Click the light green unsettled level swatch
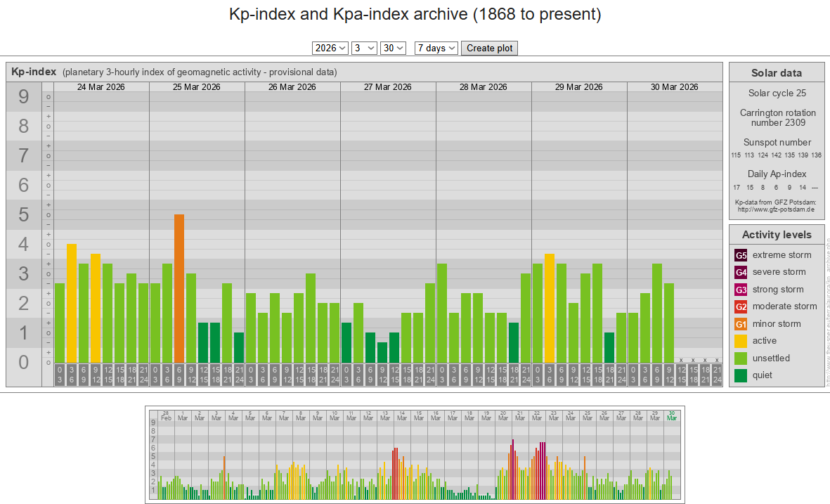 click(741, 358)
